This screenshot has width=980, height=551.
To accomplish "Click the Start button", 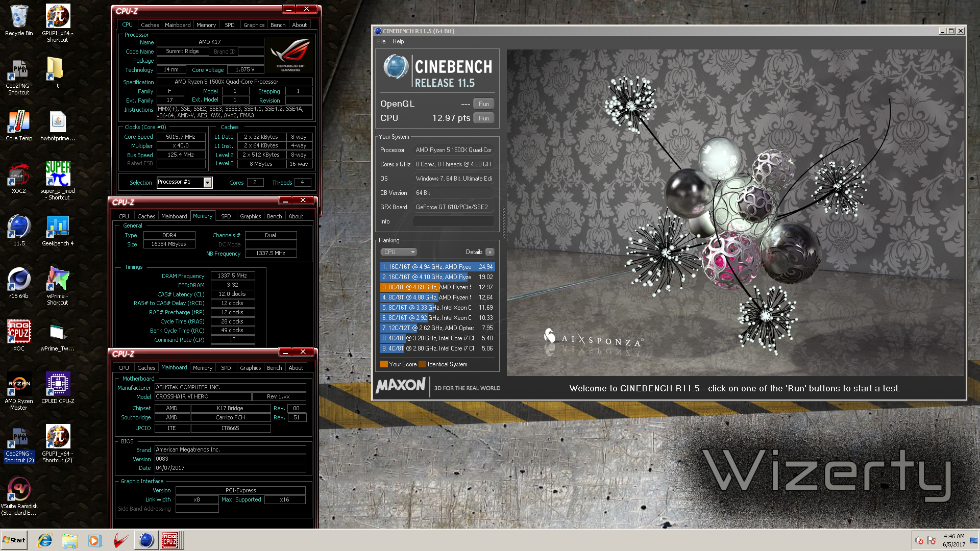I will [14, 540].
